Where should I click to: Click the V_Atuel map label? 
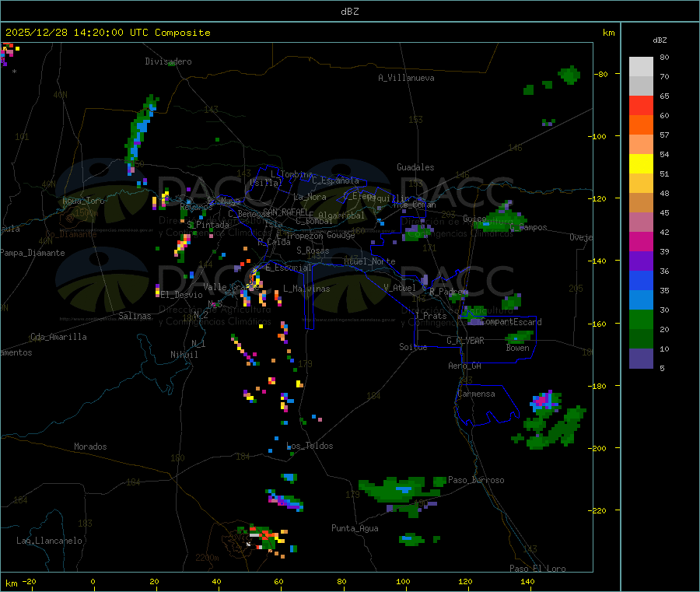pos(400,288)
